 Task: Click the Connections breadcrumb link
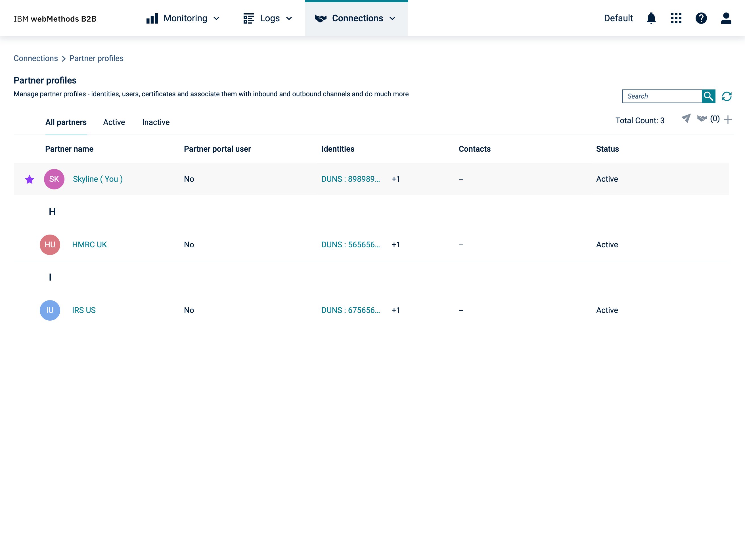coord(36,58)
